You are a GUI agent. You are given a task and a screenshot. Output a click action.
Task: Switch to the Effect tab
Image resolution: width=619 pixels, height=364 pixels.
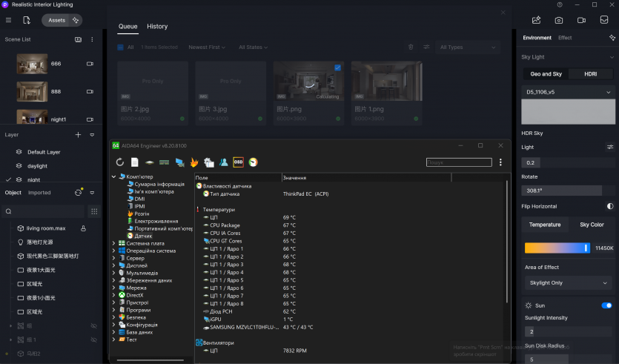point(565,38)
